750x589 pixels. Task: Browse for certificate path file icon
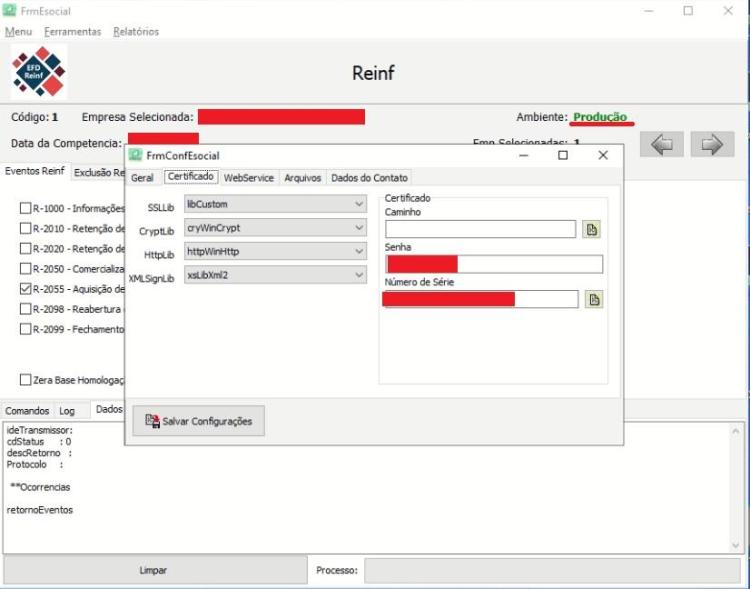[x=592, y=229]
